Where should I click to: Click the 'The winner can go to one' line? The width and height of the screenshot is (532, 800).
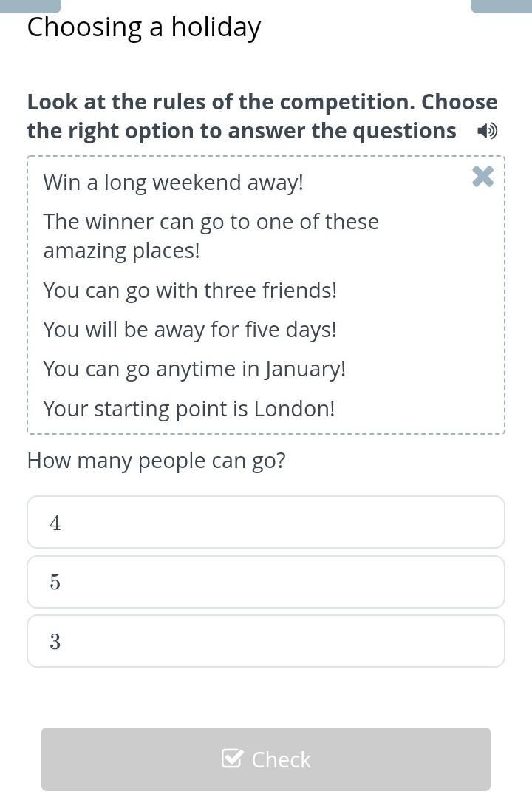pos(211,222)
